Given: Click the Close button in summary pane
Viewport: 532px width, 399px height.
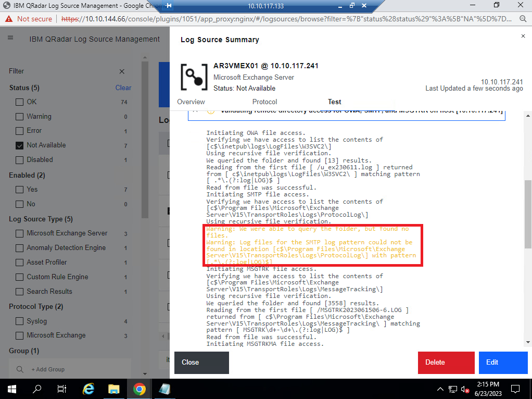Looking at the screenshot, I should coord(201,363).
